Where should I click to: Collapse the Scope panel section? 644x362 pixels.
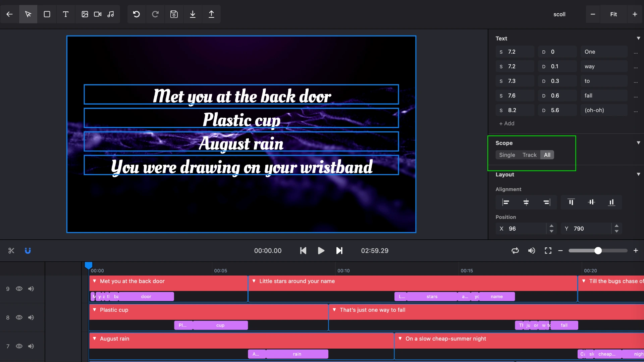coord(638,143)
